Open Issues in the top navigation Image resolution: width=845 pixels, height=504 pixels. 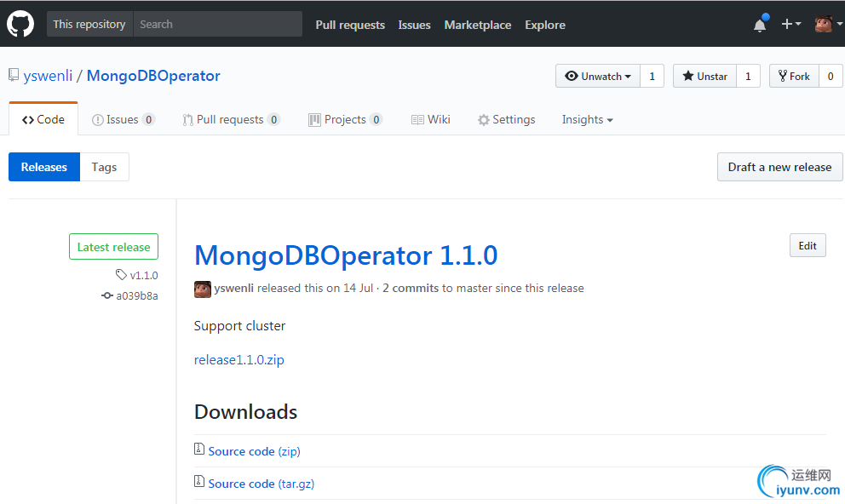[415, 25]
